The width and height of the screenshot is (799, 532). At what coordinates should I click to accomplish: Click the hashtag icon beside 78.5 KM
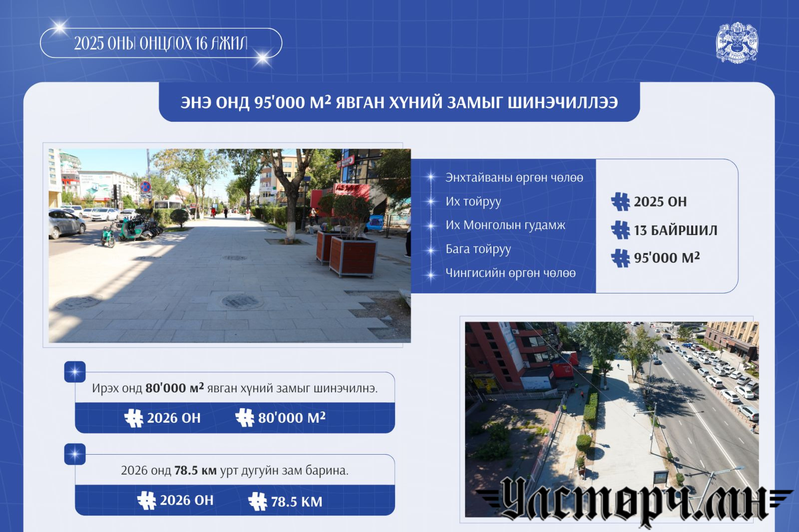pos(258,501)
